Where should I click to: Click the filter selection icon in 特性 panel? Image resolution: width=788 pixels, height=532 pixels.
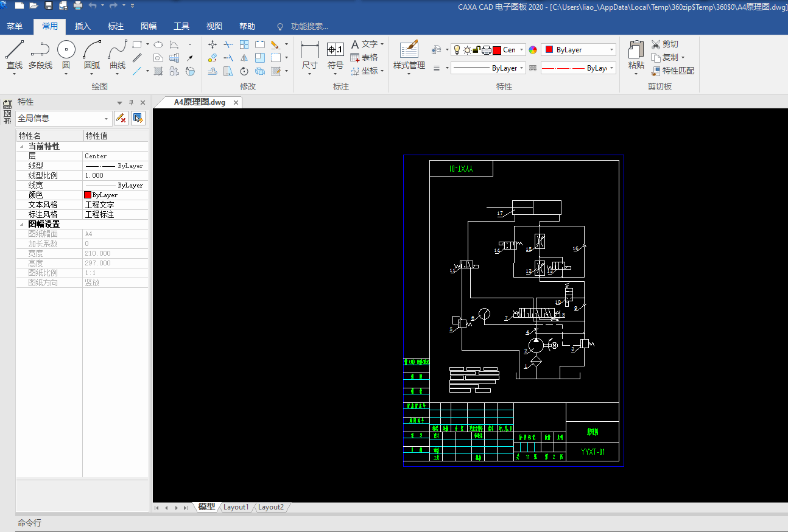point(121,118)
